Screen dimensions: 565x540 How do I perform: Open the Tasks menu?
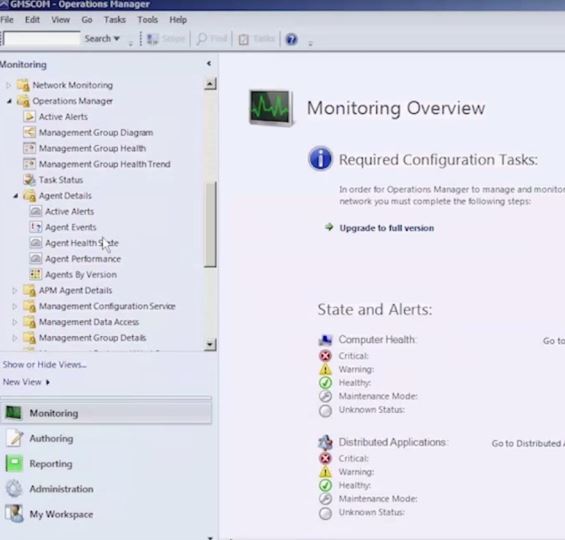click(x=115, y=19)
